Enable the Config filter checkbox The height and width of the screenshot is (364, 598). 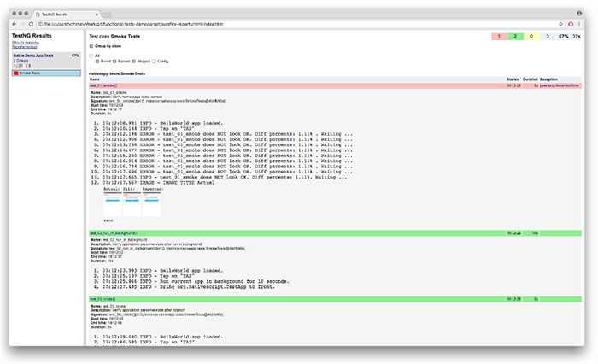[154, 61]
